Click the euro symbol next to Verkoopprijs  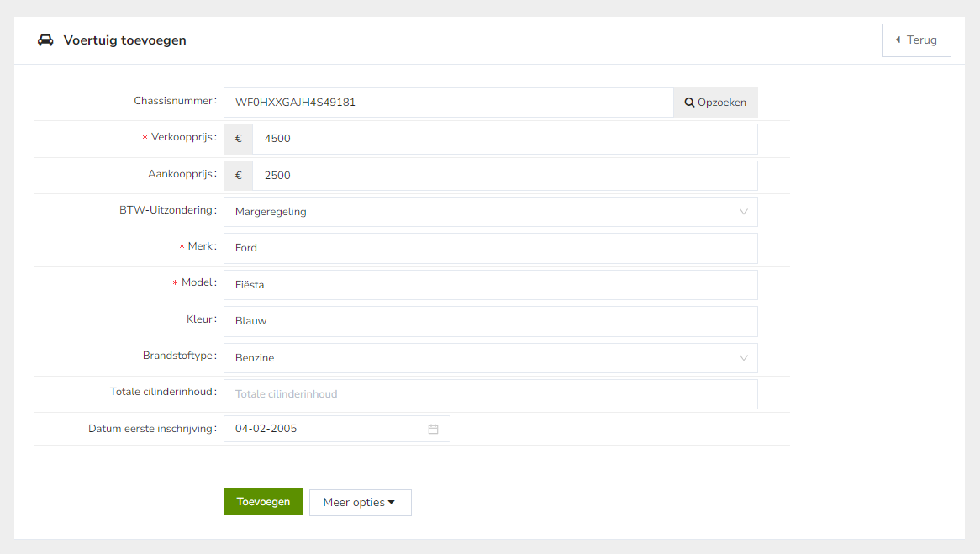(239, 139)
